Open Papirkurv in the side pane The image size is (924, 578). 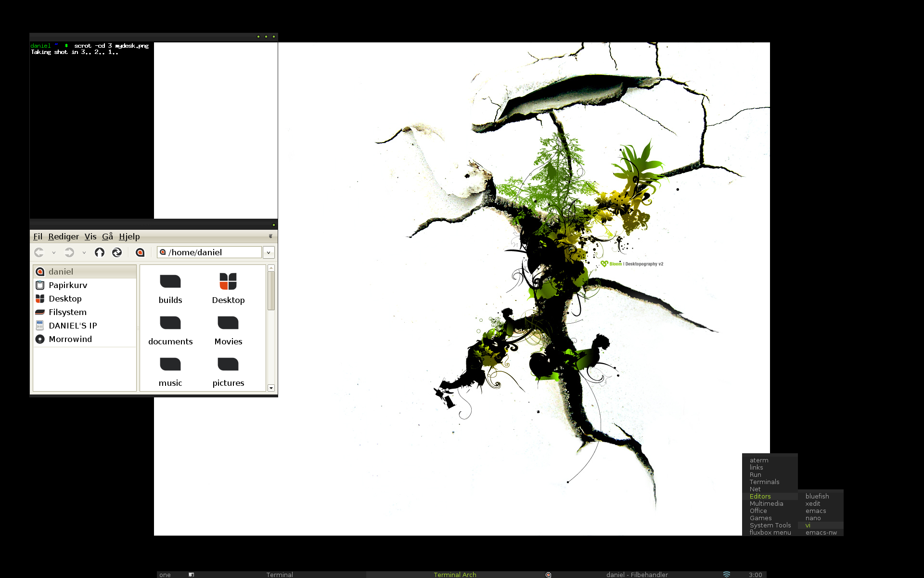click(x=85, y=285)
